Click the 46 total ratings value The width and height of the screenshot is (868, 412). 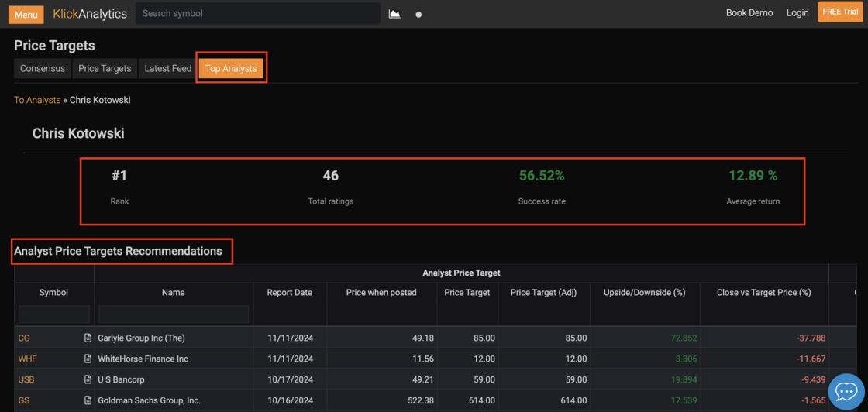click(330, 176)
